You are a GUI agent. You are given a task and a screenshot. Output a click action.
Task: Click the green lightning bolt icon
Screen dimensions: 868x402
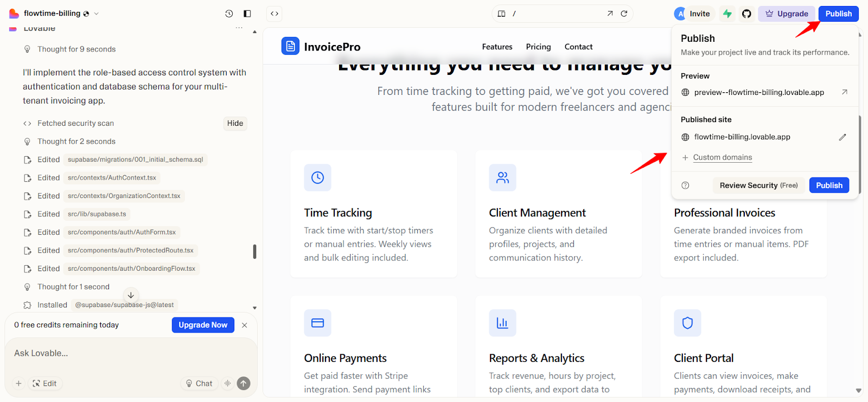[727, 14]
